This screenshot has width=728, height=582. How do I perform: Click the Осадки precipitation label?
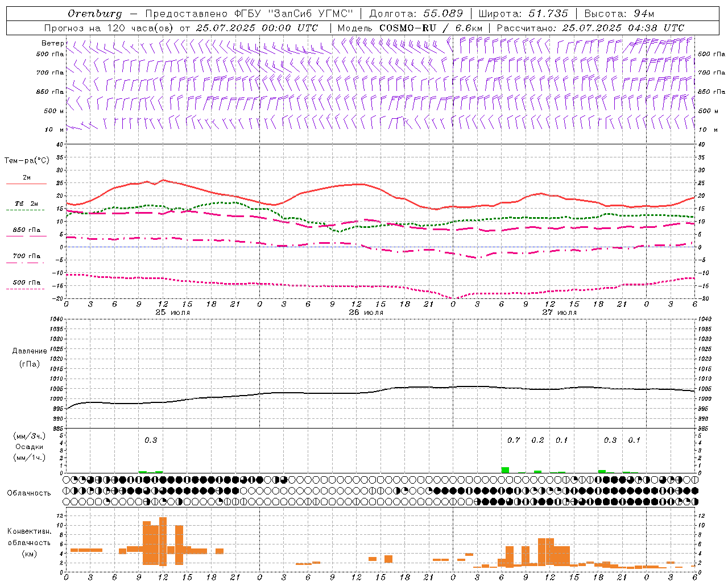[x=30, y=447]
